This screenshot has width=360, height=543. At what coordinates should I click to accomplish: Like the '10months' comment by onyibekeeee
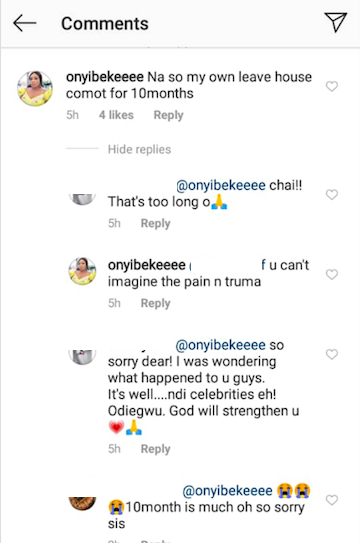pos(332,86)
